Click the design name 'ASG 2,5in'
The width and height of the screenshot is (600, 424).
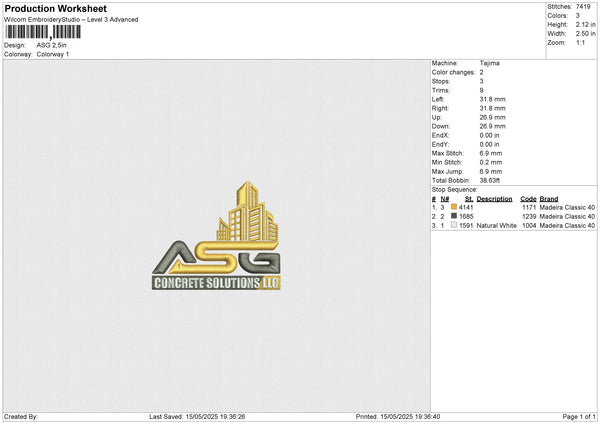[51, 45]
